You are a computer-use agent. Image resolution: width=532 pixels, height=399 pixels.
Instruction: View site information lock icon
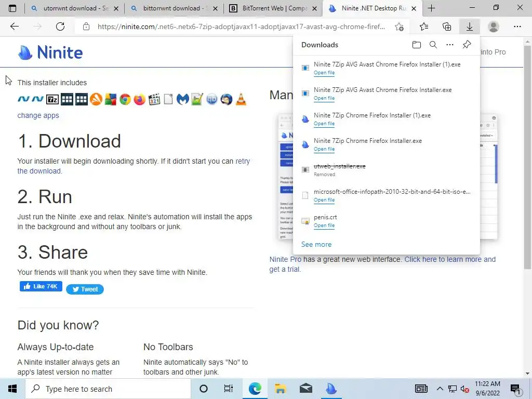tap(86, 26)
